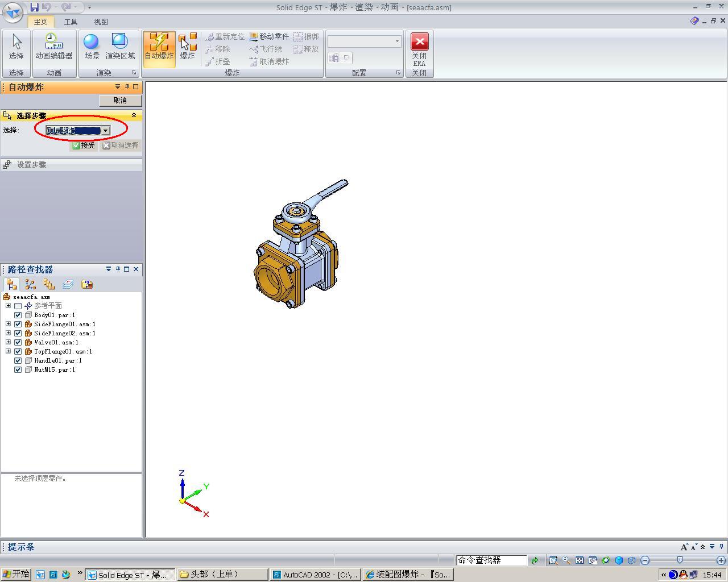Switch to the 工具 ribbon tab

(71, 22)
